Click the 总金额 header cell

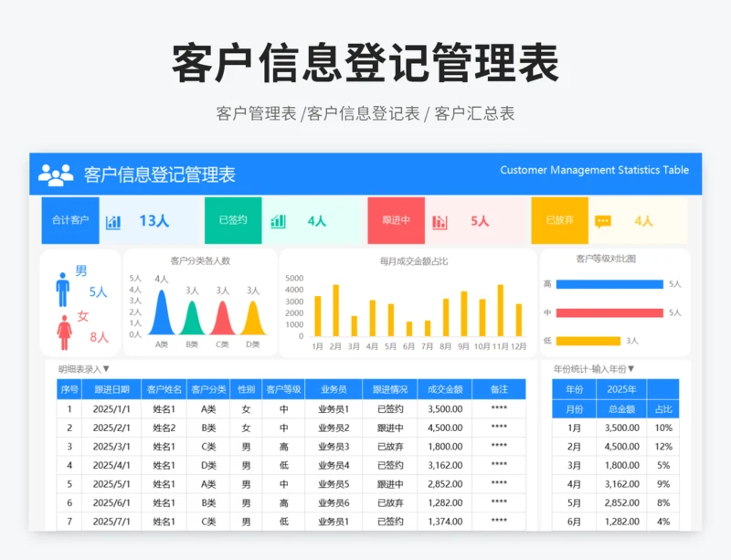(x=621, y=409)
